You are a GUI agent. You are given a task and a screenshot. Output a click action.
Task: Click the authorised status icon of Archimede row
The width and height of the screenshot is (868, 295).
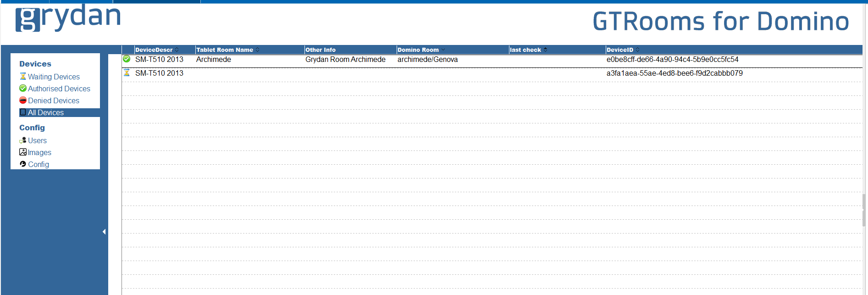(127, 59)
